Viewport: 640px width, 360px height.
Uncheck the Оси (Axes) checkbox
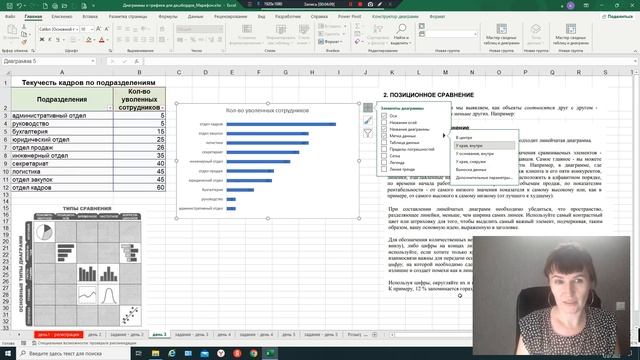pos(384,116)
